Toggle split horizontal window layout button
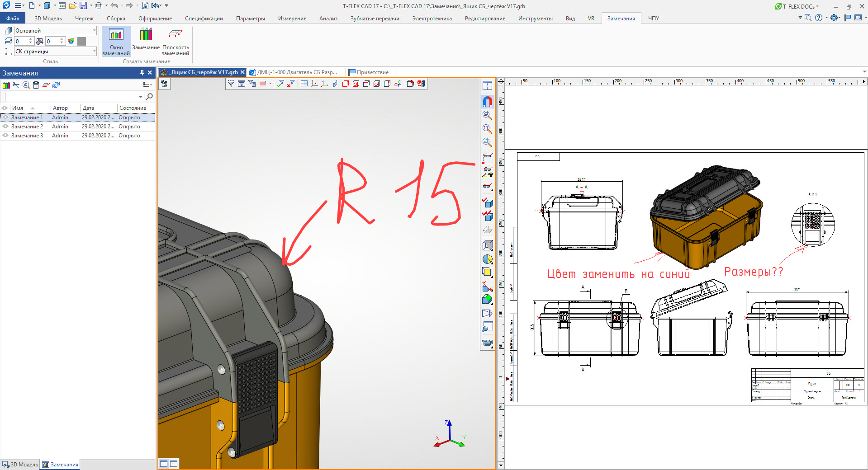Viewport: 868px width, 470px height. click(174, 464)
